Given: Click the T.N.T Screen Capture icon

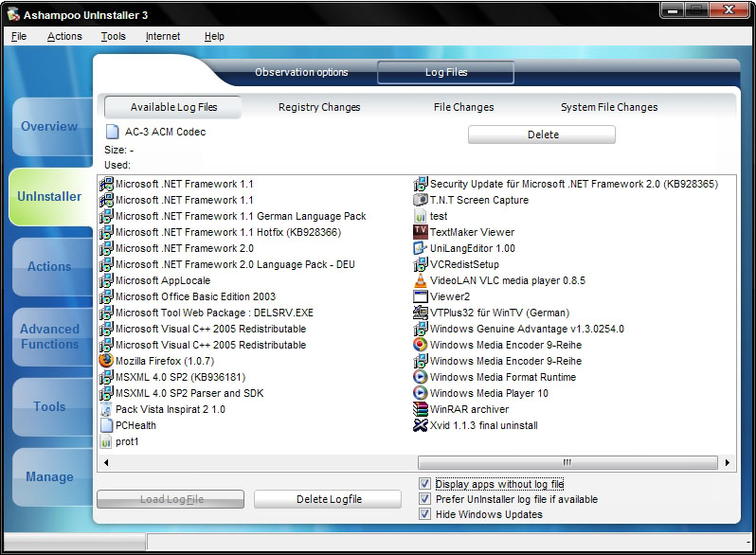Looking at the screenshot, I should coord(421,200).
